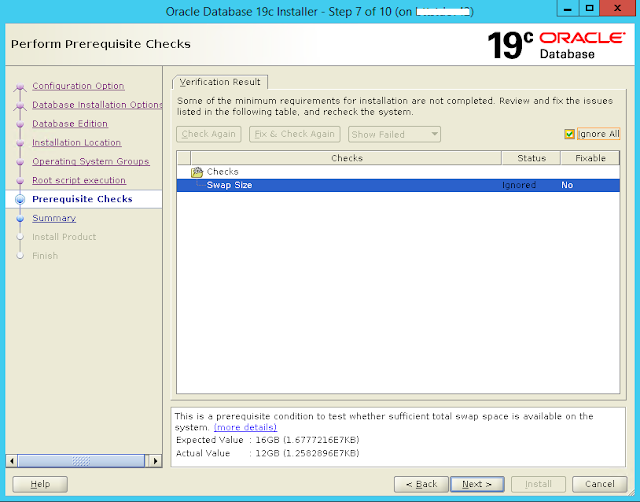Click the Next button
This screenshot has width=640, height=502.
tap(477, 484)
